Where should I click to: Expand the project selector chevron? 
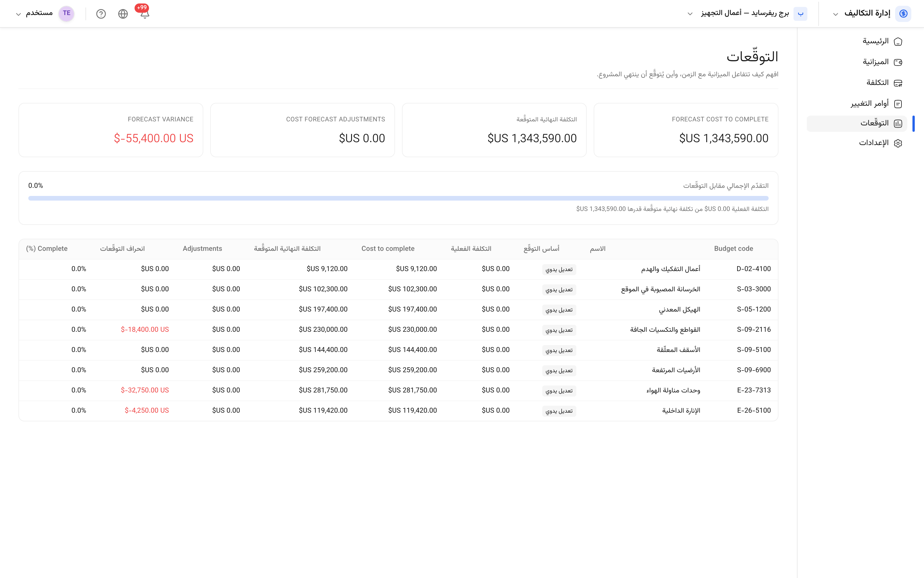pyautogui.click(x=690, y=14)
